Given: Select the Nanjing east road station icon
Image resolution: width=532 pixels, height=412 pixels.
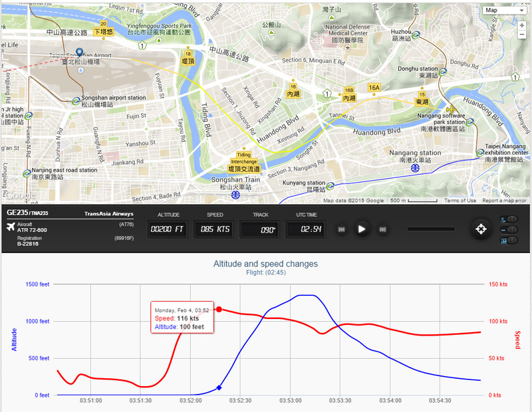Looking at the screenshot, I should (x=27, y=173).
